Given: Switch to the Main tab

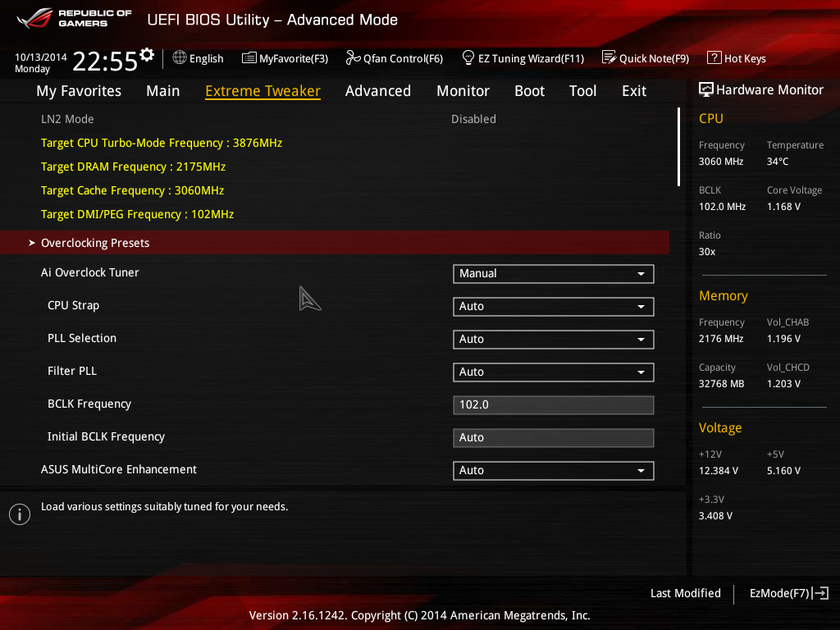Looking at the screenshot, I should [x=163, y=91].
